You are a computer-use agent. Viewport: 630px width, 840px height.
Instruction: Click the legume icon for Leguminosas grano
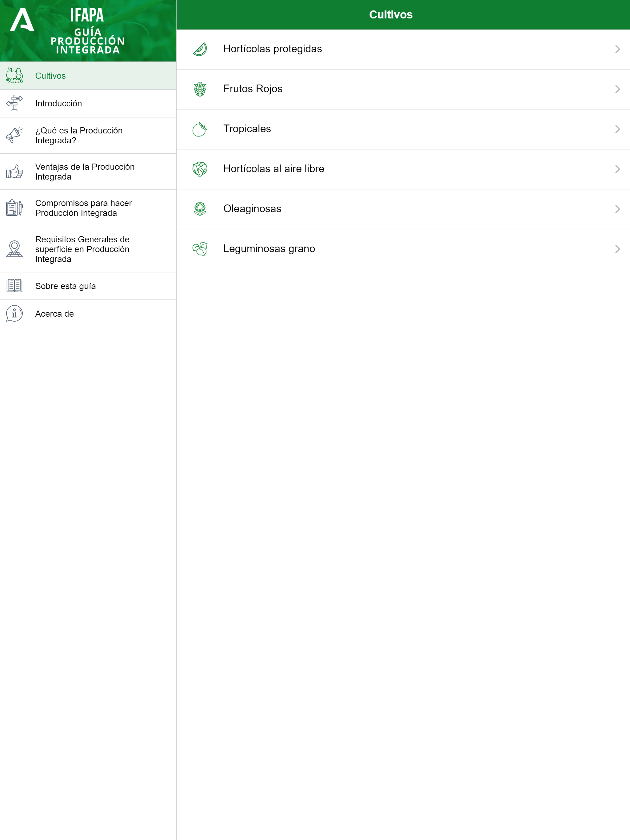(200, 249)
